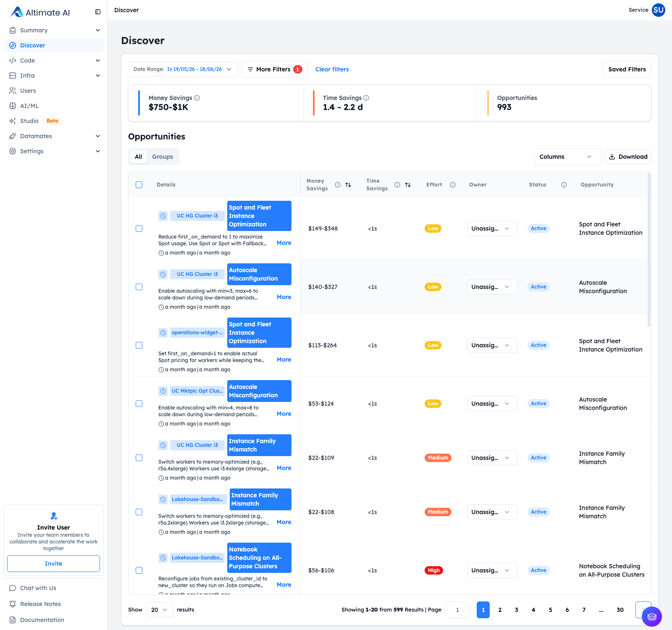Open the Date Range dropdown

183,69
